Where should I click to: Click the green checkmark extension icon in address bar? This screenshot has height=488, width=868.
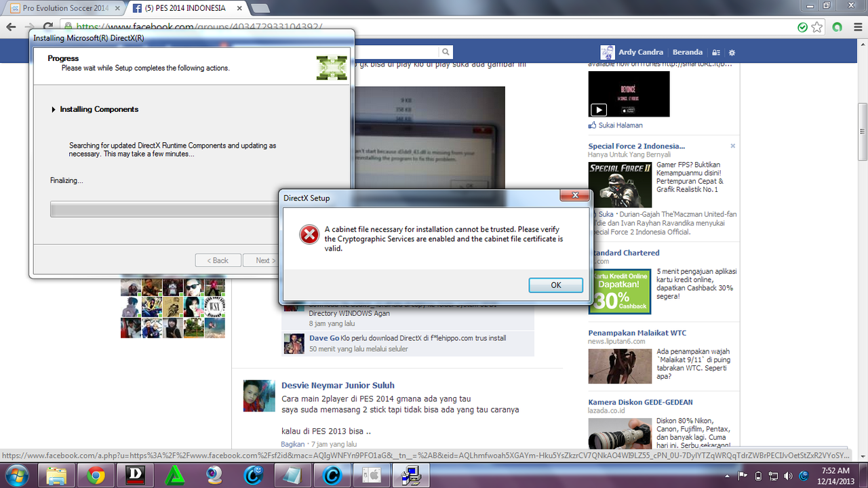click(x=803, y=28)
